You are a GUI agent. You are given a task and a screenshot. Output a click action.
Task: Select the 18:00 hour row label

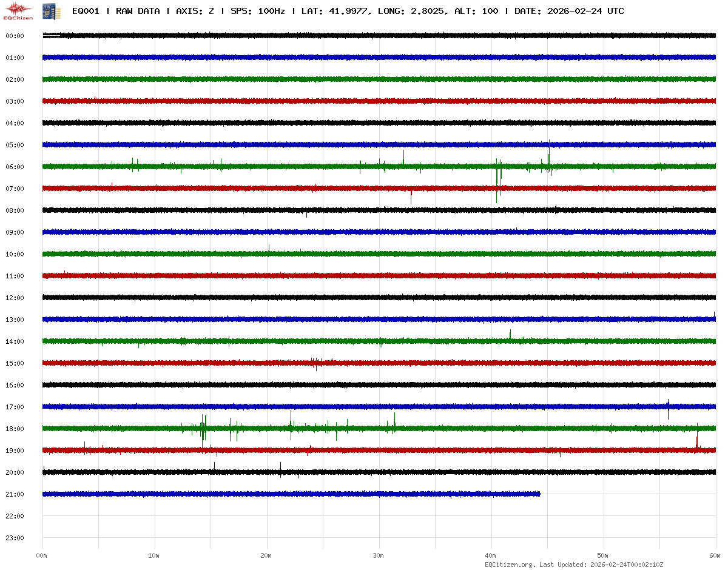15,429
